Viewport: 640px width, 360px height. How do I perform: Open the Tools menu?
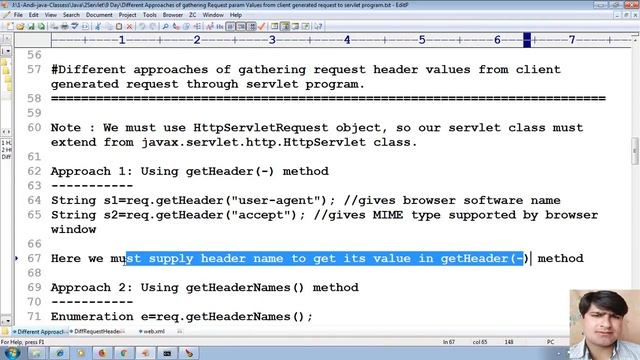click(149, 15)
